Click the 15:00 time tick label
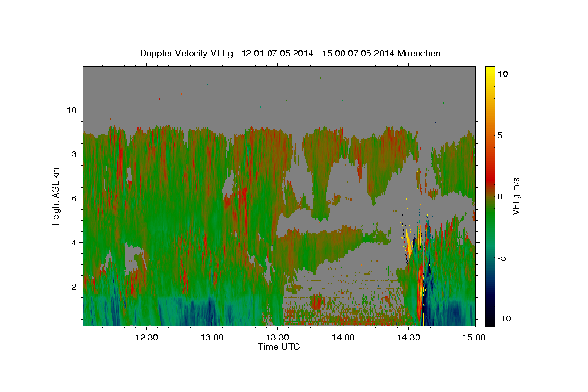 (x=474, y=337)
